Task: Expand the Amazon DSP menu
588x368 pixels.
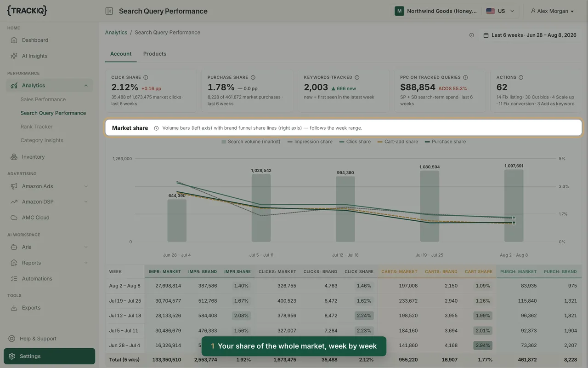Action: coord(86,202)
